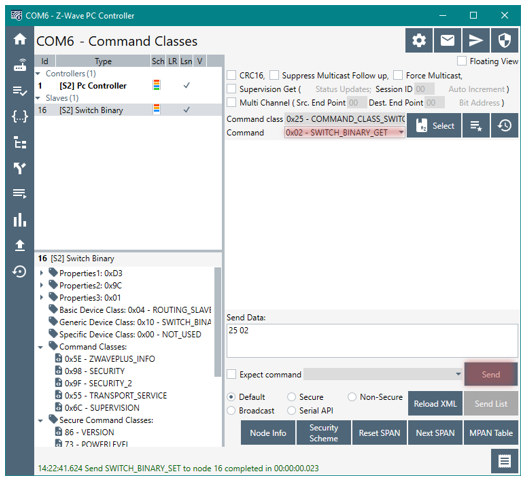Image resolution: width=525 pixels, height=481 pixels.
Task: Select the Non-Secure radio button
Action: [x=352, y=397]
